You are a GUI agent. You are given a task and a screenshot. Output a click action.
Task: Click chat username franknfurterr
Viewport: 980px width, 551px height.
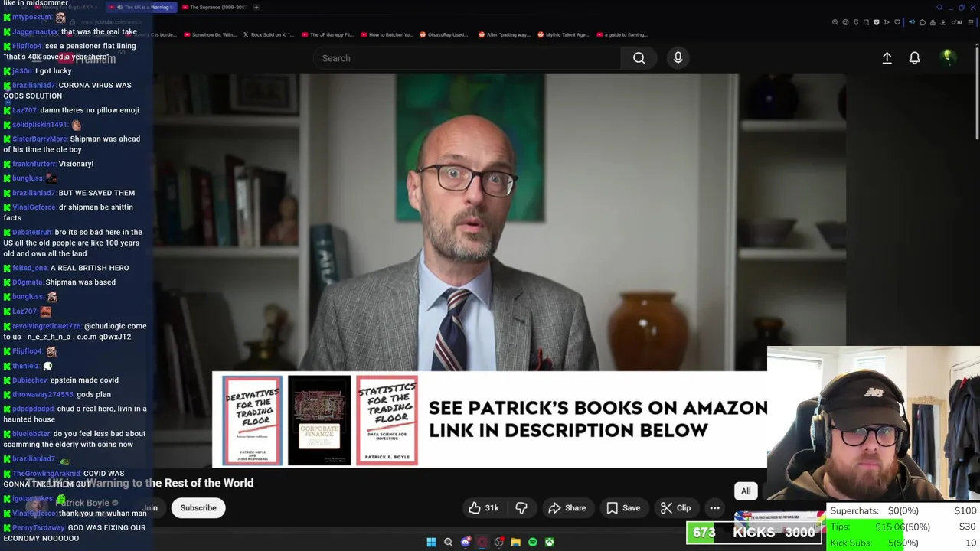(34, 164)
